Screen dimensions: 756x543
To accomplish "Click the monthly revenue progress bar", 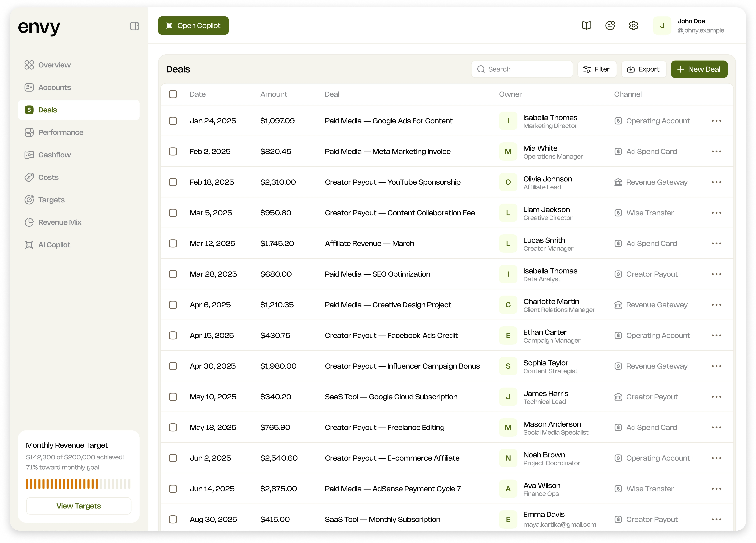I will click(x=78, y=484).
